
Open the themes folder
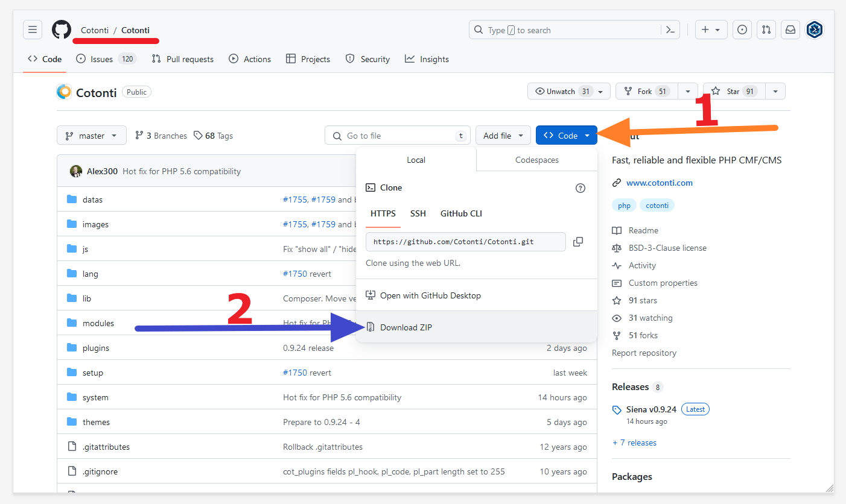96,422
